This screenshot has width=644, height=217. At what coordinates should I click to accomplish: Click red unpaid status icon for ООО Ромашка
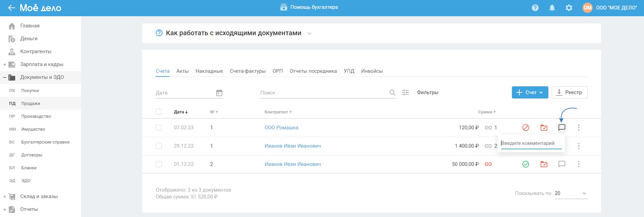coord(526,128)
